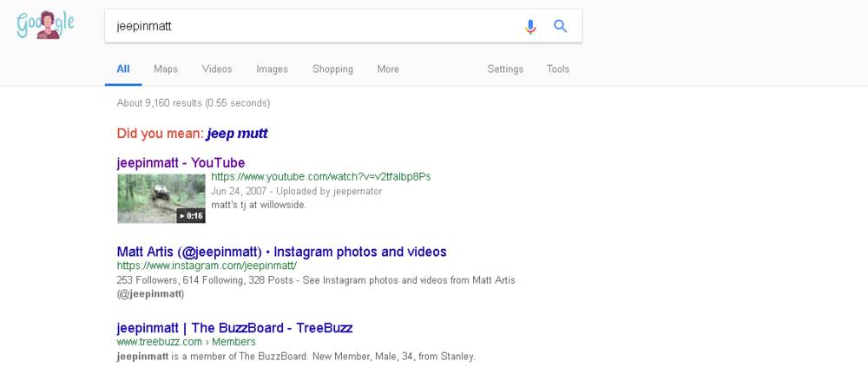Click the 'jeep mutt' suggestion link
The image size is (868, 374).
pos(237,134)
